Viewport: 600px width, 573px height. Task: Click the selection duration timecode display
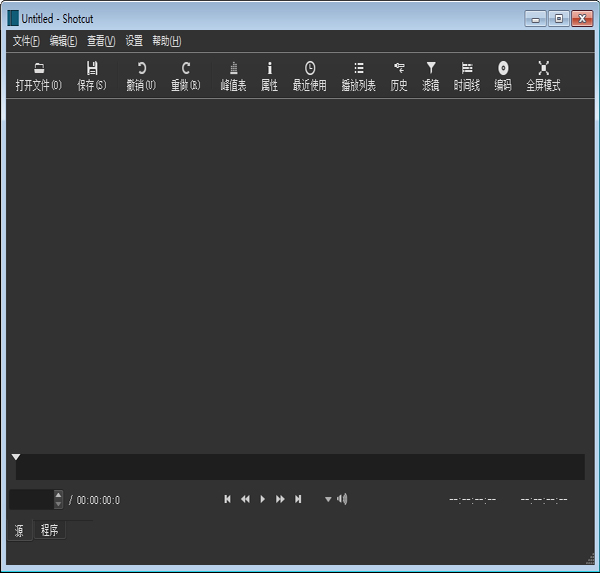(544, 500)
